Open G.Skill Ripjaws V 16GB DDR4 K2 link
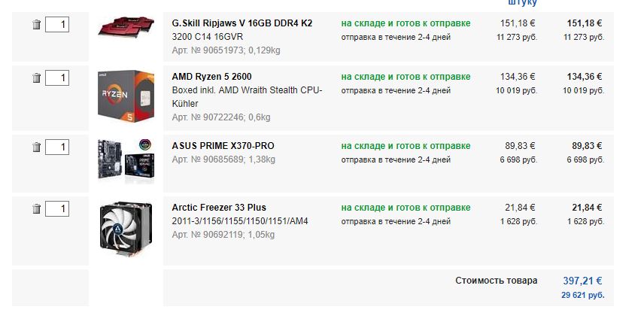This screenshot has height=322, width=644. (x=242, y=23)
